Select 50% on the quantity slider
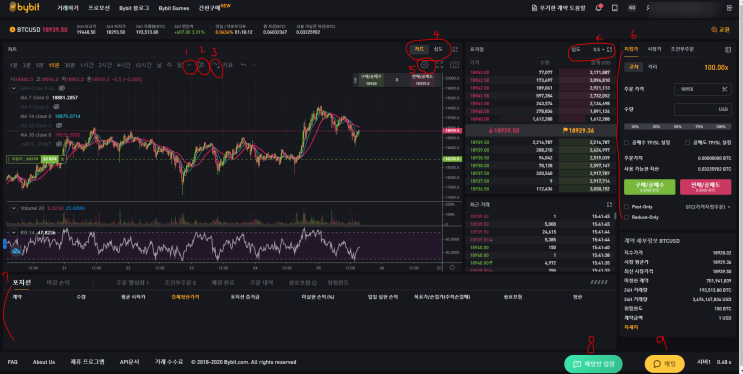The height and width of the screenshot is (374, 743). pyautogui.click(x=678, y=127)
